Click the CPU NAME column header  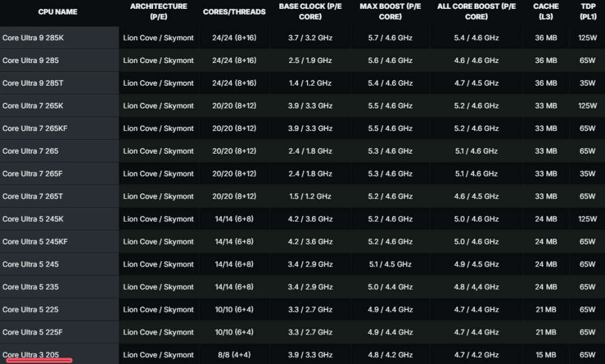57,12
